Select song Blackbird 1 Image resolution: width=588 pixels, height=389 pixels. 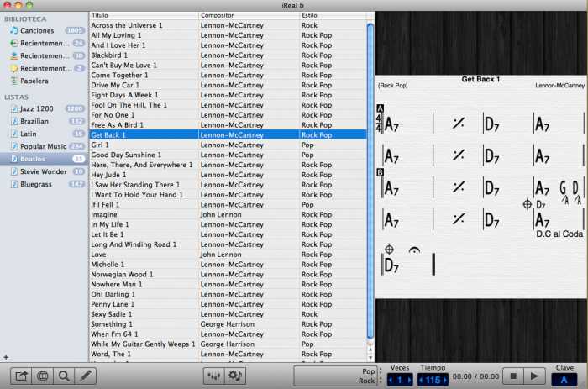coord(228,55)
